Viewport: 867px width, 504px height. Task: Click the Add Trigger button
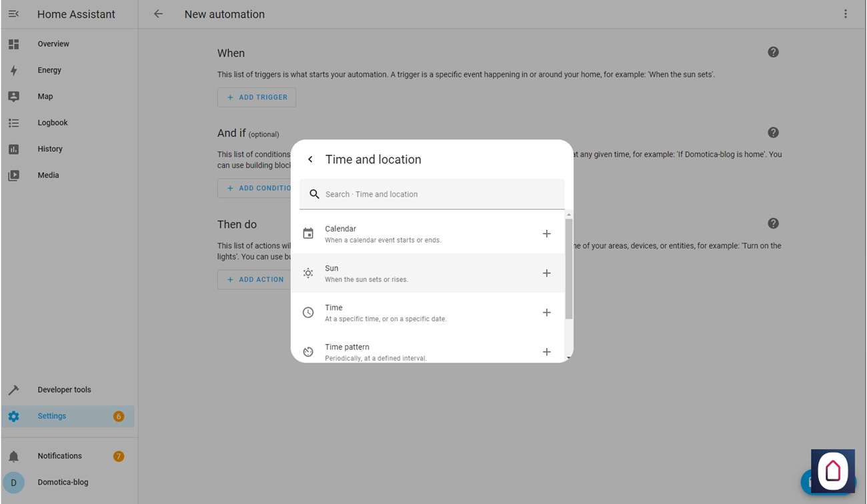pos(257,97)
